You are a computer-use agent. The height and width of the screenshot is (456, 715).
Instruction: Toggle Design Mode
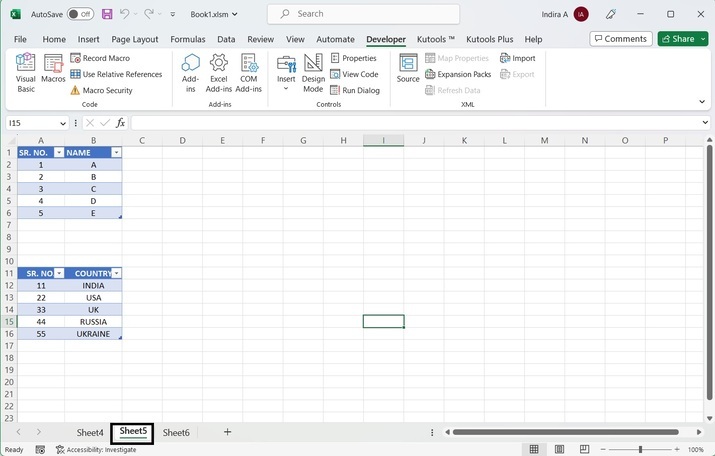pos(313,73)
